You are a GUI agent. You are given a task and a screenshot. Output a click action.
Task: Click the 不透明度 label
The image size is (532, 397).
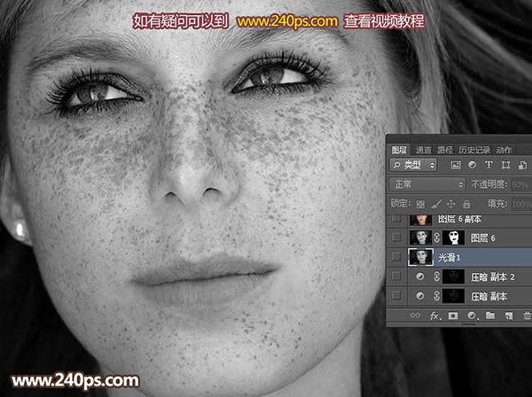click(489, 184)
